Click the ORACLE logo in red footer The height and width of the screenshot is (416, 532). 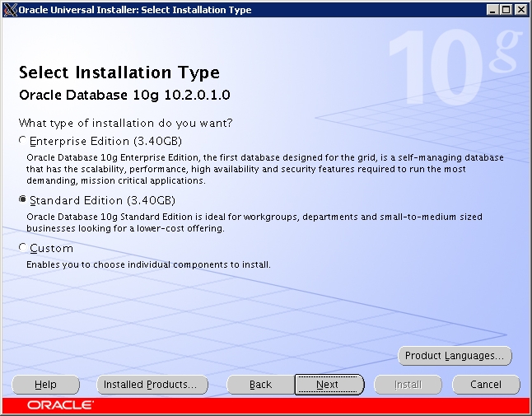[x=60, y=405]
